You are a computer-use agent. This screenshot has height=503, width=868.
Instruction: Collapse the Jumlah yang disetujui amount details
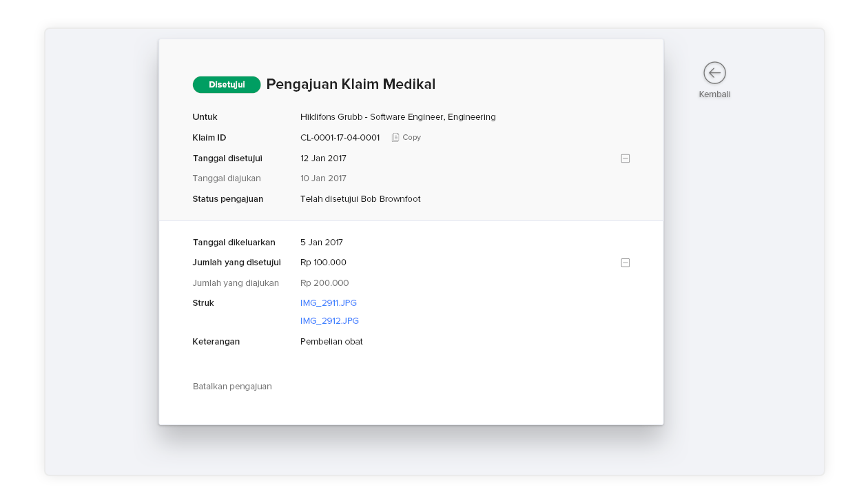coord(626,263)
